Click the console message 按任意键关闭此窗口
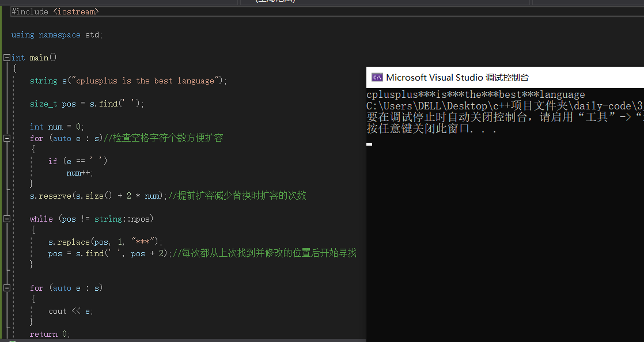The width and height of the screenshot is (644, 342). pos(431,128)
